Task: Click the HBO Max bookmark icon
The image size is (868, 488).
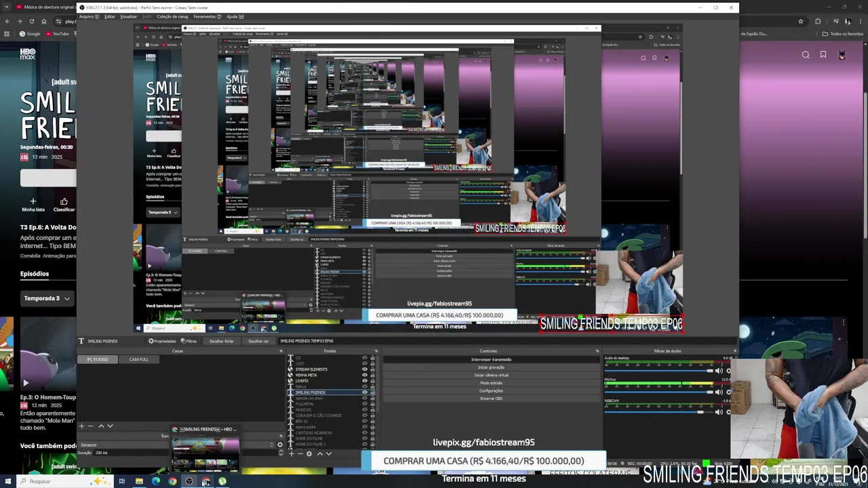Action: (x=823, y=55)
